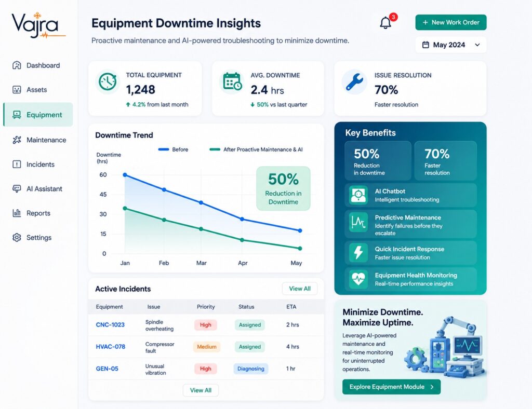Click View All at top of Active Incidents
The height and width of the screenshot is (409, 532).
tap(300, 289)
